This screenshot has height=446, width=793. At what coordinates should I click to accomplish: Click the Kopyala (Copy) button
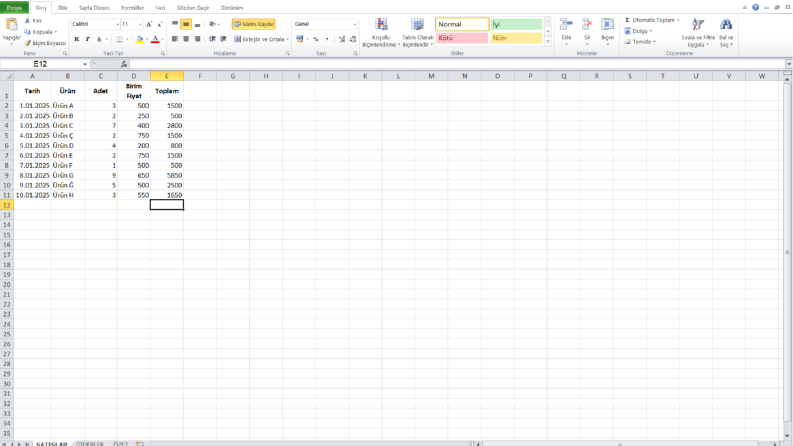pos(40,32)
